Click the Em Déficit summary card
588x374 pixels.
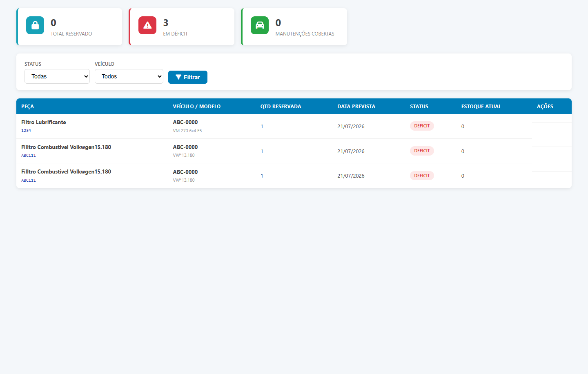(x=182, y=27)
